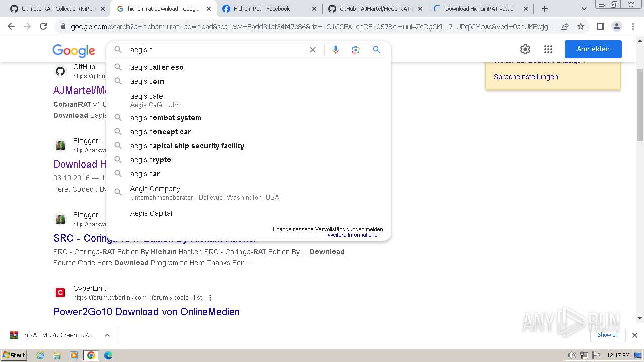Reload the current page
644x362 pixels.
(43, 26)
